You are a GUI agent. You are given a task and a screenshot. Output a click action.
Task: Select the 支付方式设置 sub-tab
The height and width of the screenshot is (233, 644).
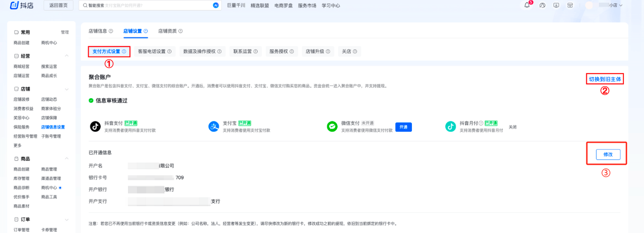point(109,52)
